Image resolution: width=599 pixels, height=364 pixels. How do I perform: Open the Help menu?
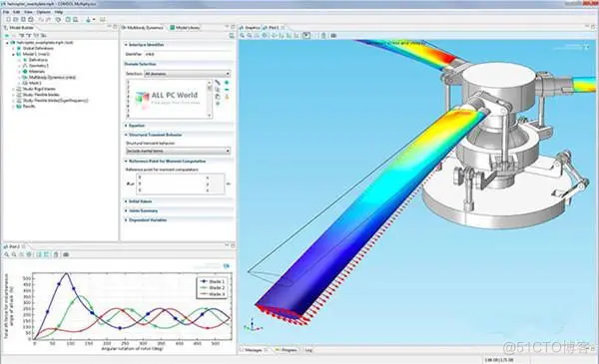point(59,12)
